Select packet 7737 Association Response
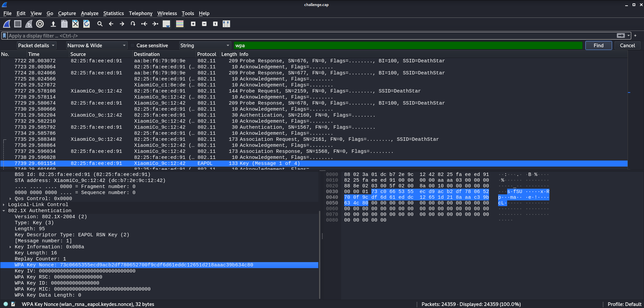The height and width of the screenshot is (308, 644). (314, 151)
